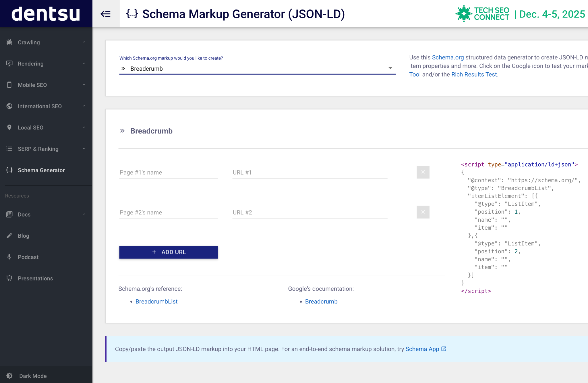Image resolution: width=588 pixels, height=383 pixels.
Task: Click the ADD URL button
Action: point(169,252)
